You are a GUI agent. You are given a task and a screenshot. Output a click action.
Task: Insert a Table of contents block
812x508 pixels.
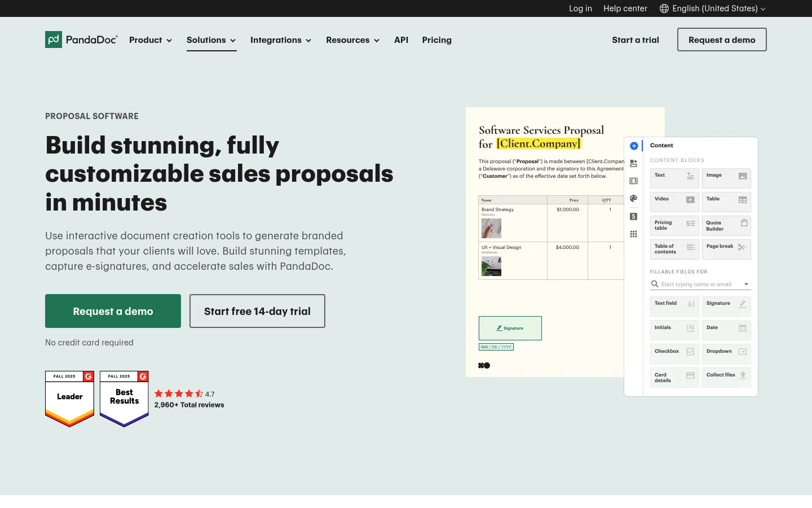pos(674,249)
